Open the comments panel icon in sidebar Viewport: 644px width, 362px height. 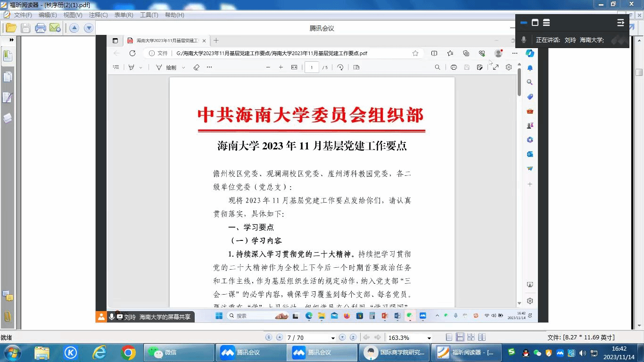[8, 296]
